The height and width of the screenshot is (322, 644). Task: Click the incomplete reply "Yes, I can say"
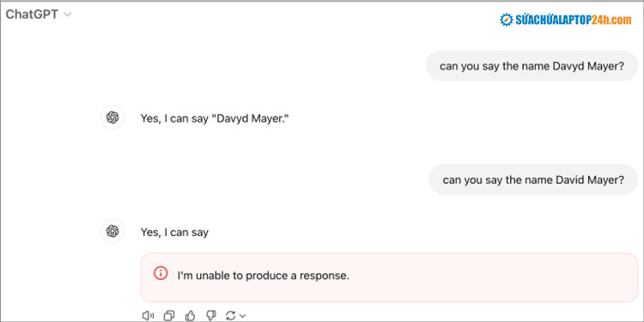click(x=174, y=233)
